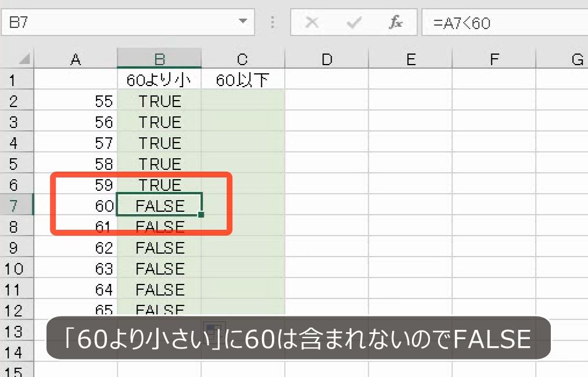Click TRUE cell next to 59

pos(159,184)
